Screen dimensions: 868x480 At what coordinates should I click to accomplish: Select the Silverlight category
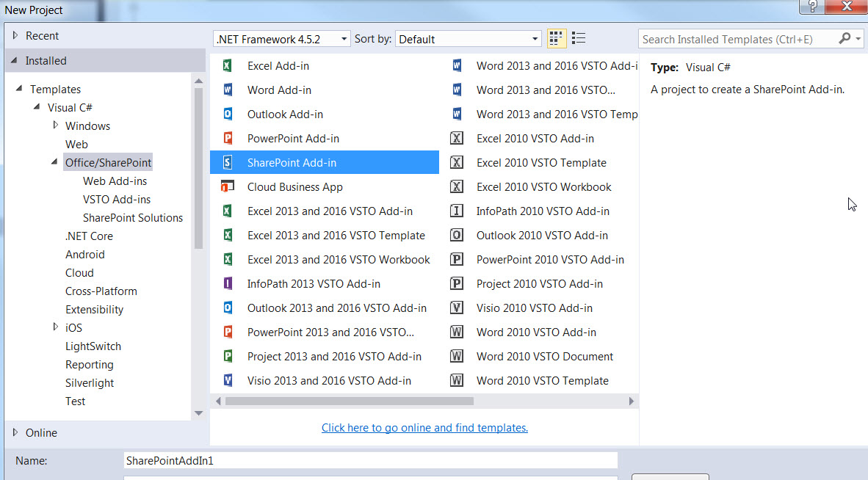pyautogui.click(x=90, y=382)
